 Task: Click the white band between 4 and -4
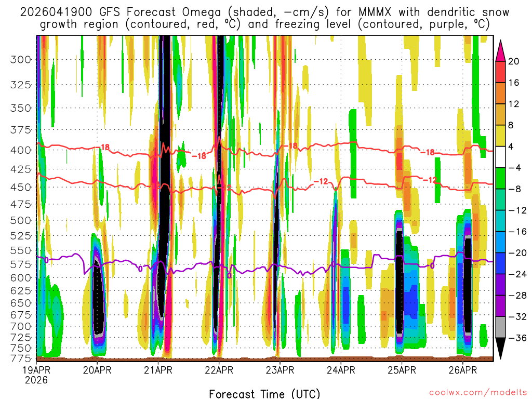coord(501,157)
